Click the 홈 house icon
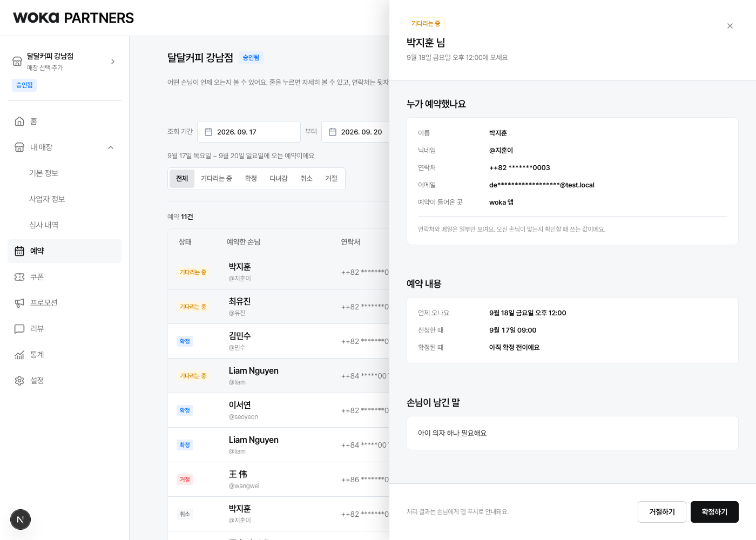Viewport: 756px width, 540px height. click(19, 122)
